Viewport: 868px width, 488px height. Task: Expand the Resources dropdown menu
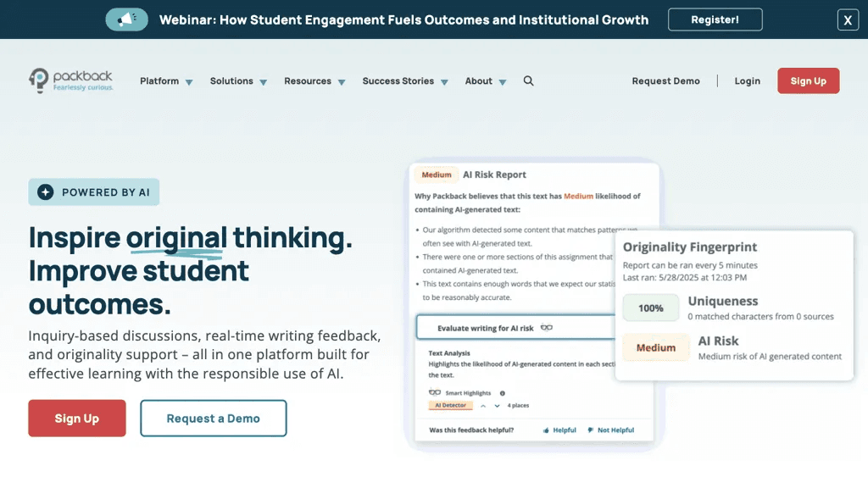314,80
